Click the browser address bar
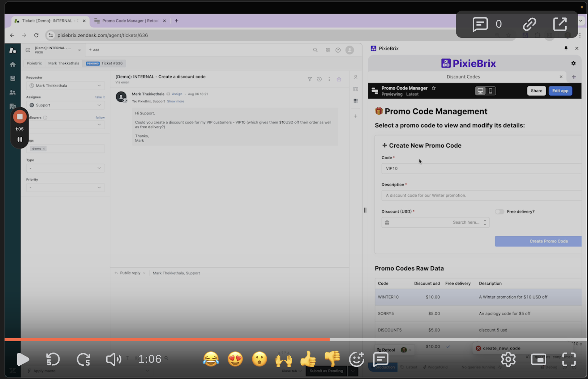This screenshot has width=588, height=379. point(266,35)
